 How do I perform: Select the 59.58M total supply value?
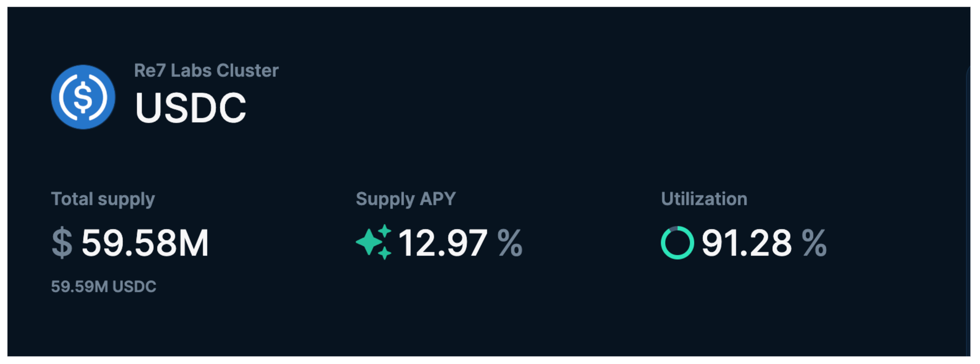tap(145, 243)
